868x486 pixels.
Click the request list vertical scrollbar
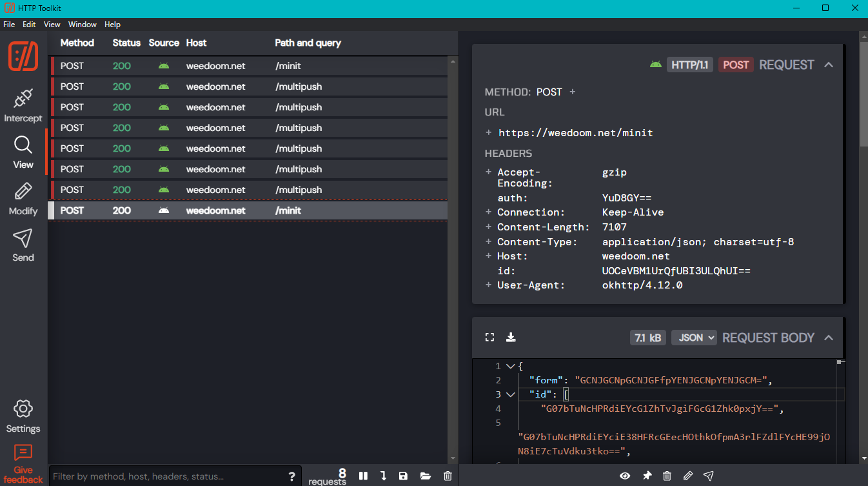(453, 258)
